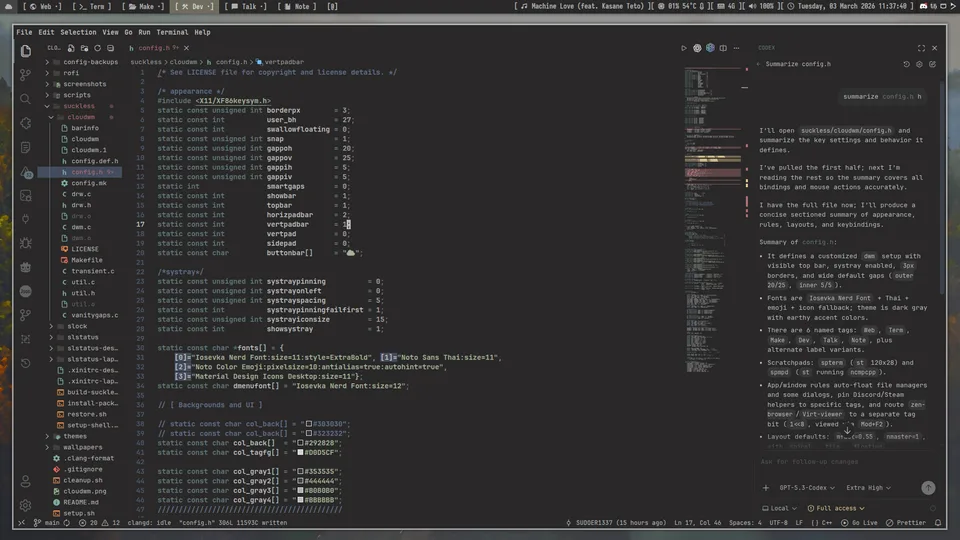Viewport: 960px width, 540px height.
Task: Collapse all folders in explorer
Action: pyautogui.click(x=111, y=48)
